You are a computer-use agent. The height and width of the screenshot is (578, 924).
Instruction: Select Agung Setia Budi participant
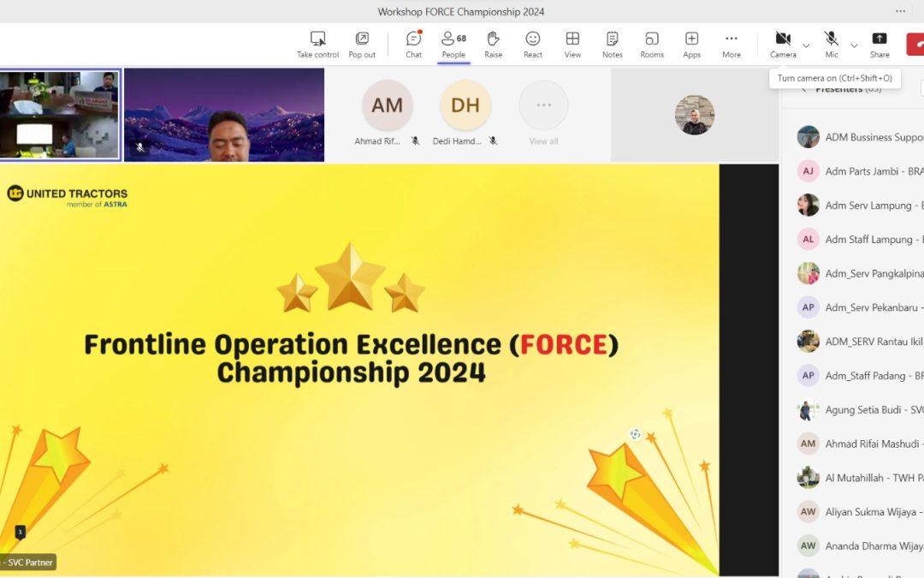[861, 410]
